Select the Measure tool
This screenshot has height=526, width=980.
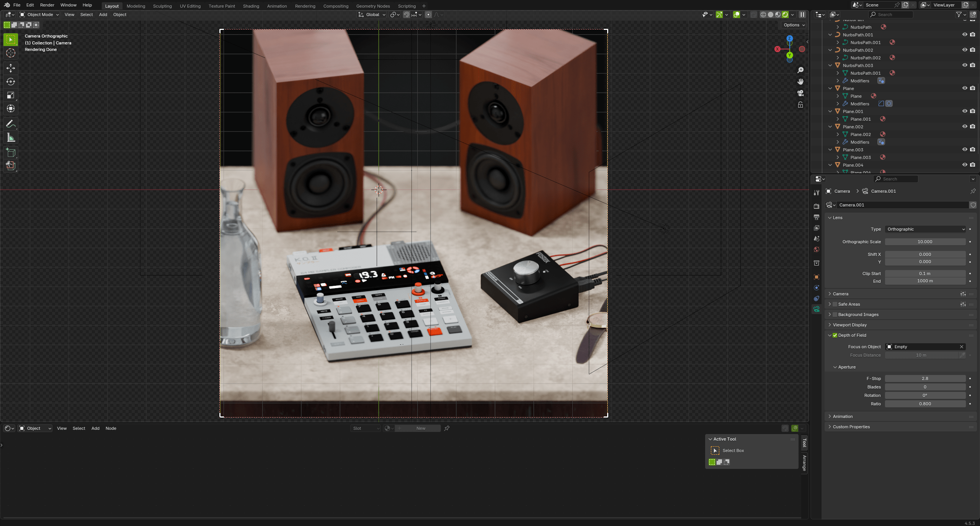tap(11, 138)
